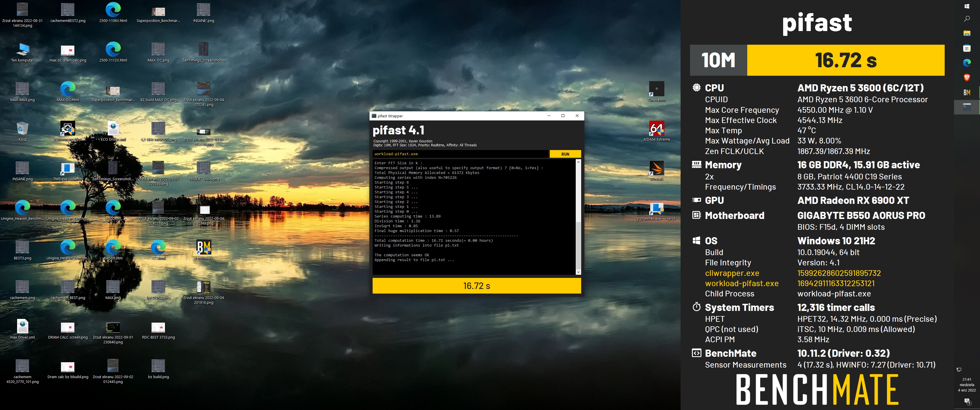Image resolution: width=980 pixels, height=410 pixels.
Task: Click scroll-up arrow of console output
Action: click(x=578, y=162)
